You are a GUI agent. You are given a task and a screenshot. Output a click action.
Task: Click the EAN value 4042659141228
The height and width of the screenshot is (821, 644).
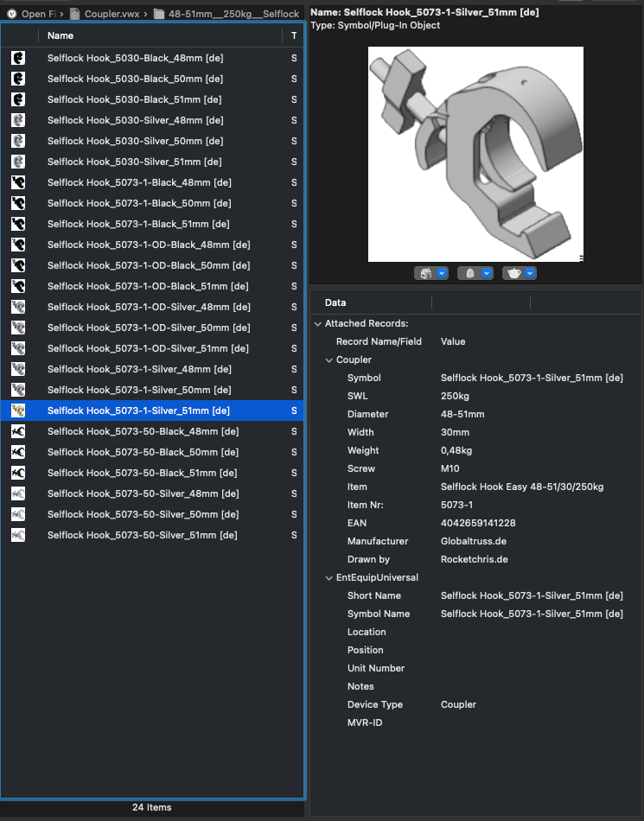tap(478, 523)
